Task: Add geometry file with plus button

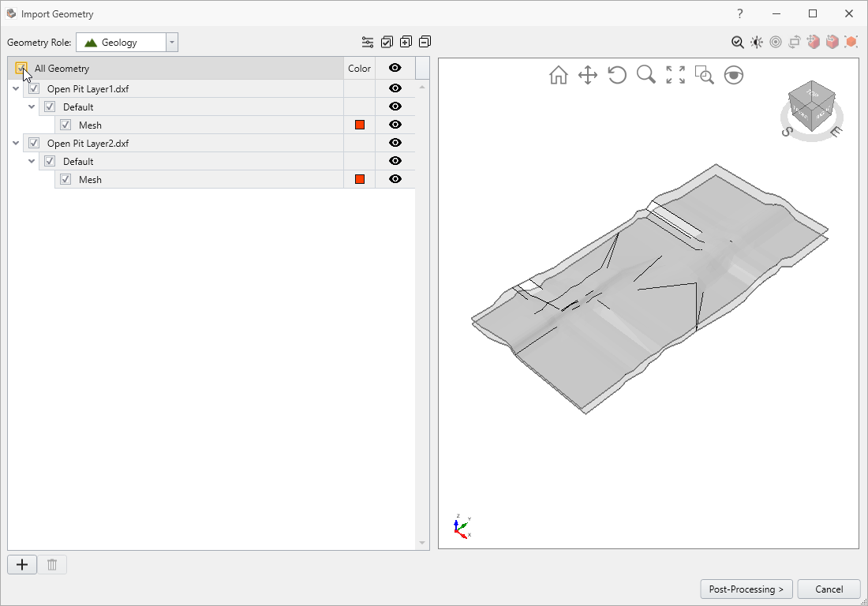Action: click(22, 564)
